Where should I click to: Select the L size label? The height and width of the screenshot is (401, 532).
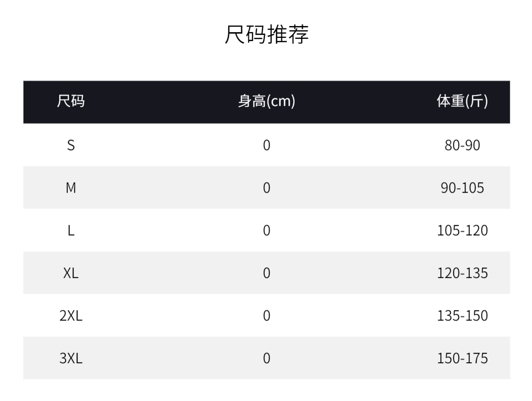coord(71,231)
